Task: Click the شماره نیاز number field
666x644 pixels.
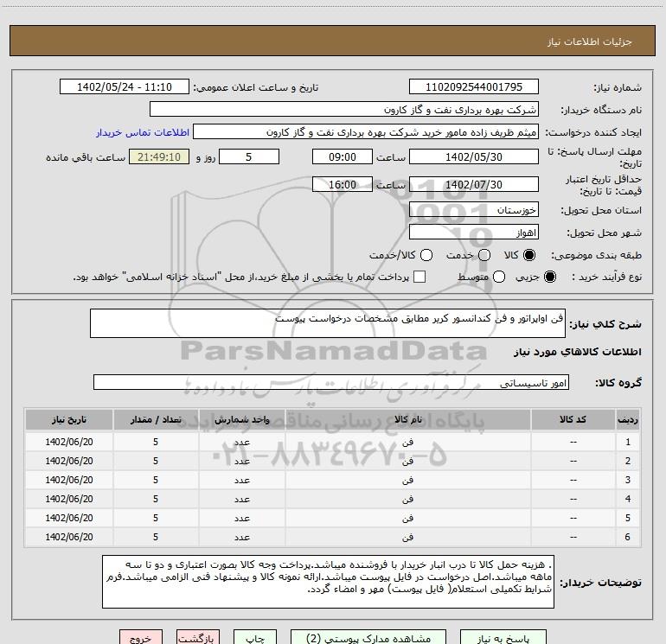Action: pos(474,86)
